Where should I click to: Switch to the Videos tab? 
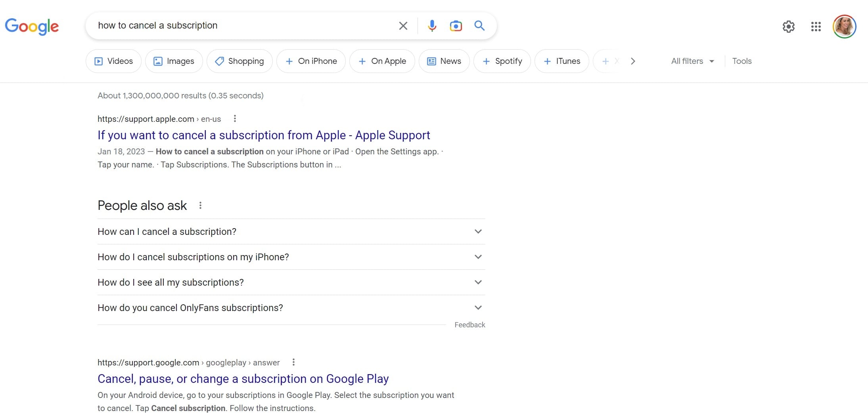[113, 61]
